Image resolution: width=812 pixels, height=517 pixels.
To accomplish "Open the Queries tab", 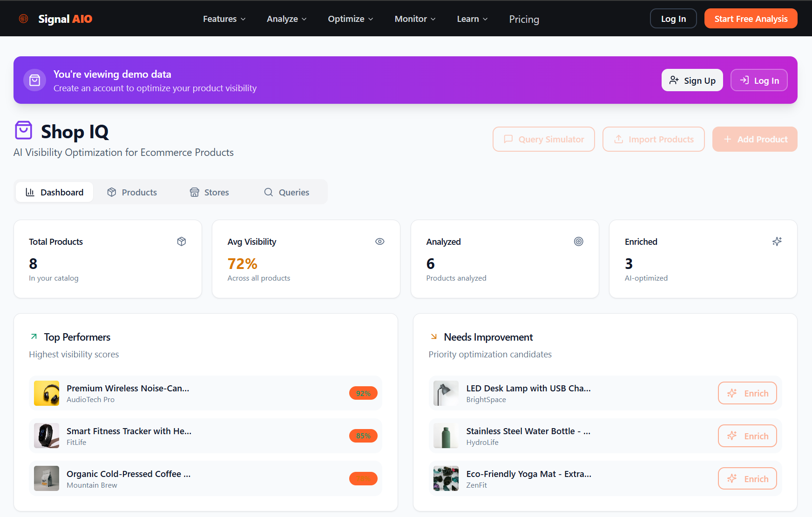I will coord(286,192).
